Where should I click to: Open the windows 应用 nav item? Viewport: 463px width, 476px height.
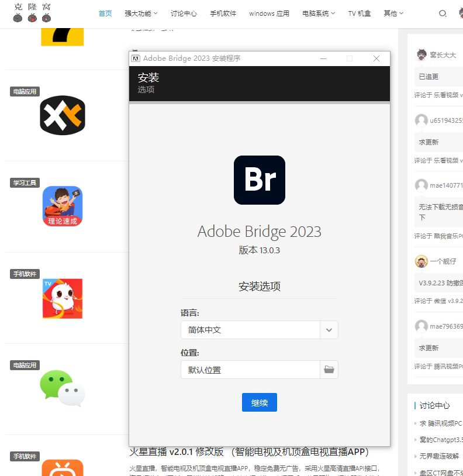(269, 13)
